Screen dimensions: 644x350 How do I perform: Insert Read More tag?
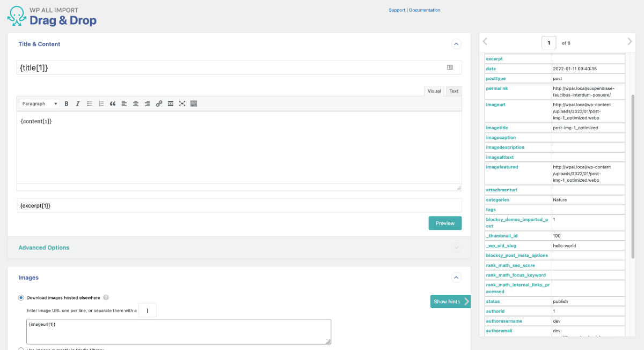point(171,103)
